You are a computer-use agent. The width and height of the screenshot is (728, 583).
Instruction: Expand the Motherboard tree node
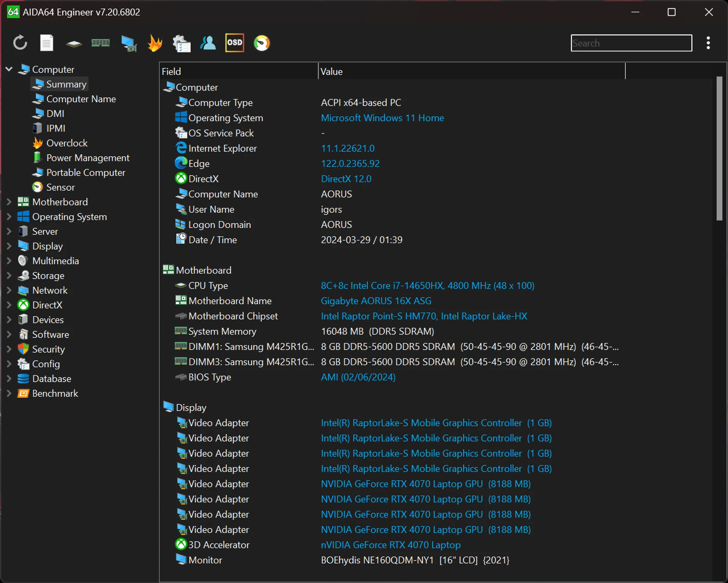coord(9,202)
